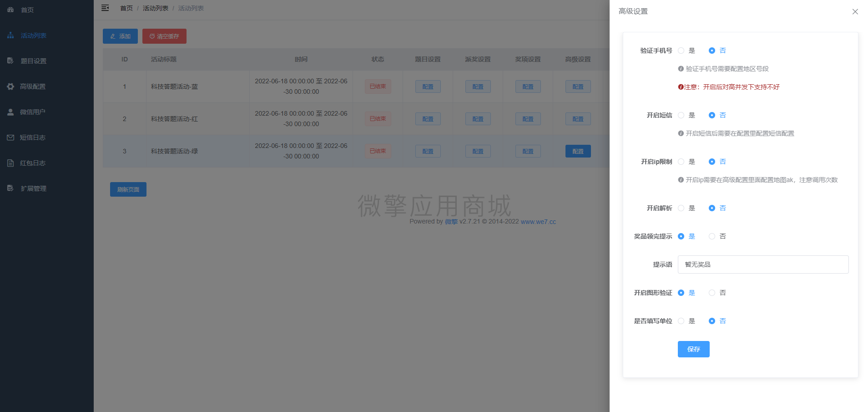Screen dimensions: 868x412
Task: Click 首页 in the breadcrumb
Action: (x=126, y=8)
